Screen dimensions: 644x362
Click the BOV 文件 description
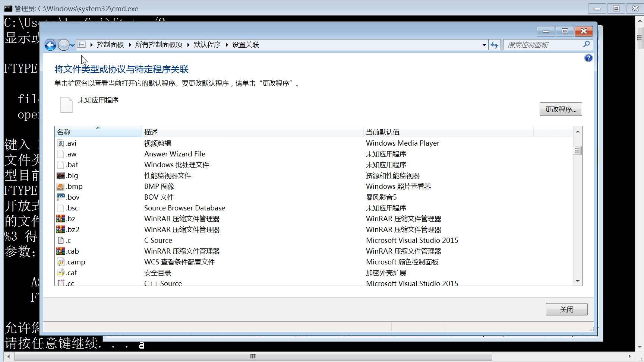point(159,197)
